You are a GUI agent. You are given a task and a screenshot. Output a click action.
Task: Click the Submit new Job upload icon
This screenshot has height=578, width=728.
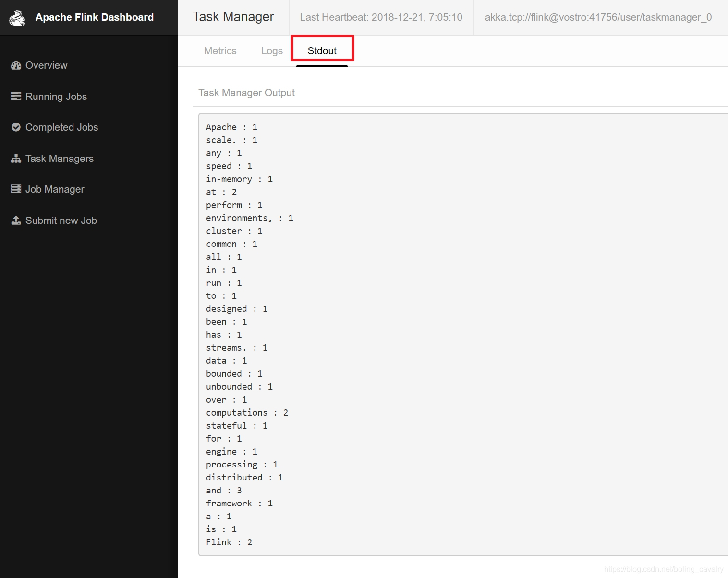point(16,221)
